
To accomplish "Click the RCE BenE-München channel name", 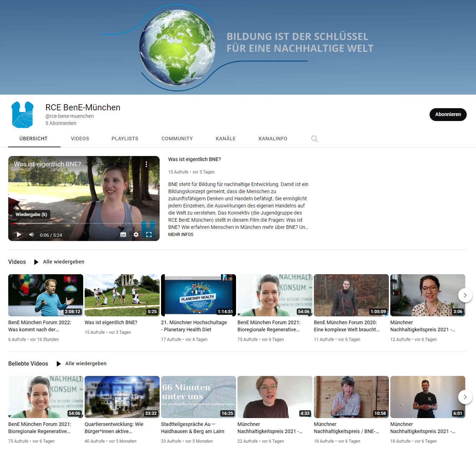I will [83, 107].
